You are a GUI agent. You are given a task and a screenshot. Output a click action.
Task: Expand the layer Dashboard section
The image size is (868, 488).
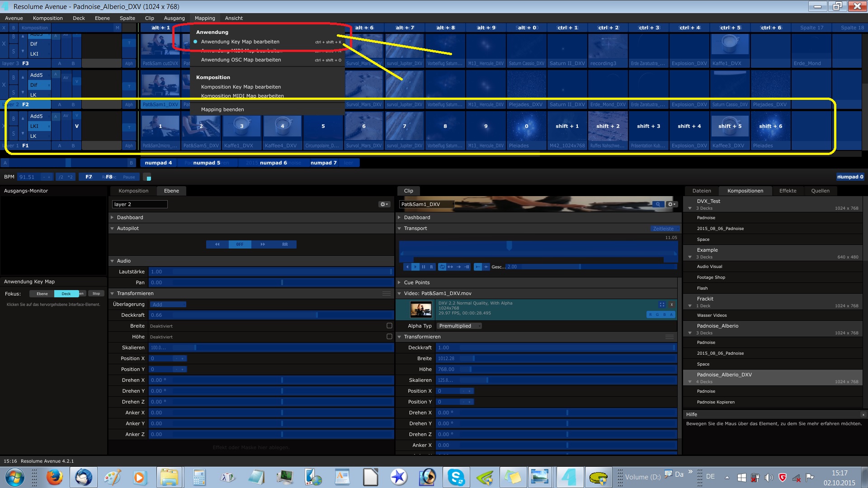coord(130,217)
